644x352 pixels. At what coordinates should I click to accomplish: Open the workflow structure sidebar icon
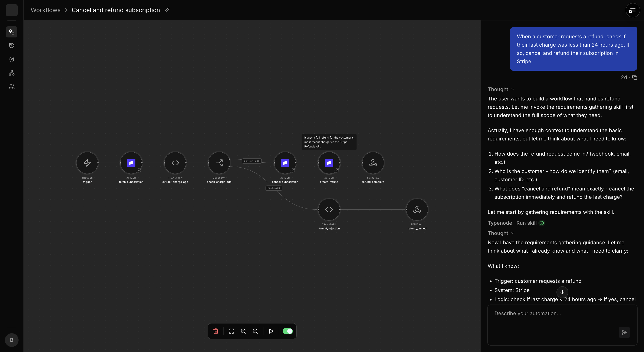coord(11,73)
